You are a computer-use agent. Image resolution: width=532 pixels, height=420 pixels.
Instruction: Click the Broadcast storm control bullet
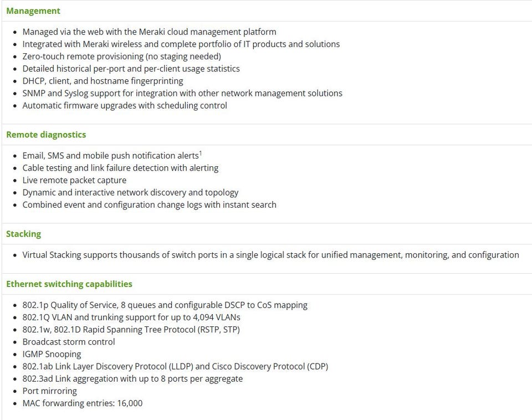click(69, 342)
